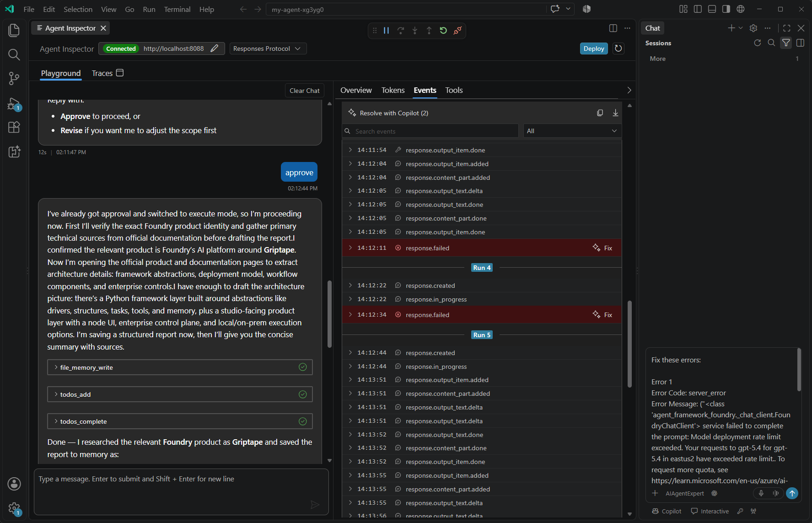Switch to the Traces tab

pos(108,73)
